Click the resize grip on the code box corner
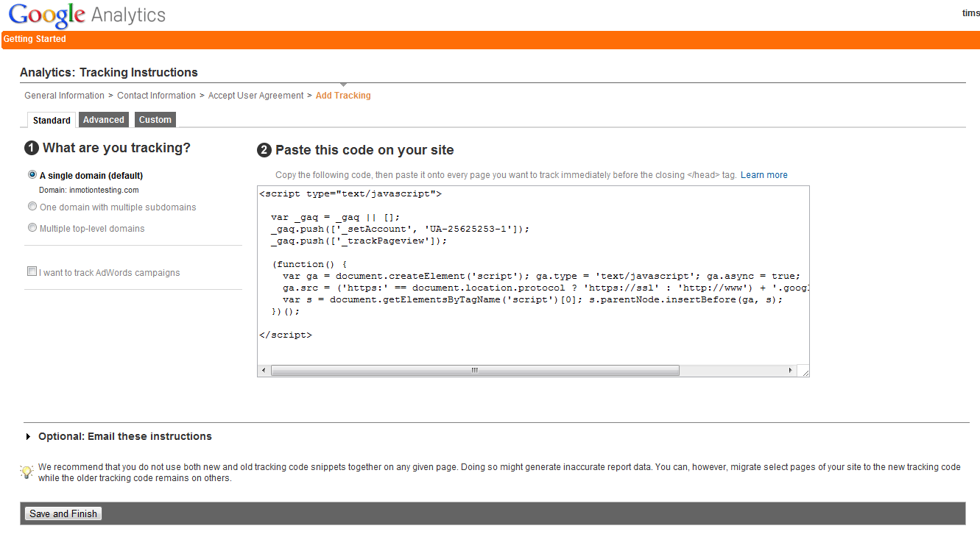The image size is (980, 537). (x=804, y=372)
